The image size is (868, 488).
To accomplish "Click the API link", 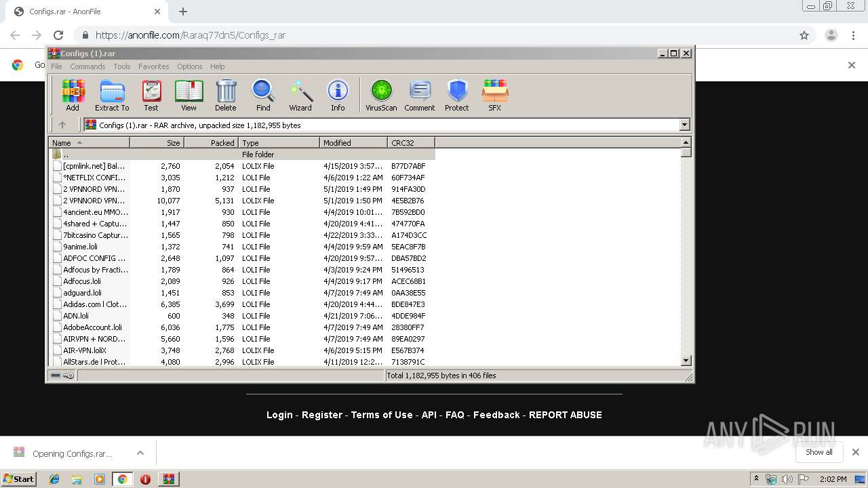I will 429,415.
